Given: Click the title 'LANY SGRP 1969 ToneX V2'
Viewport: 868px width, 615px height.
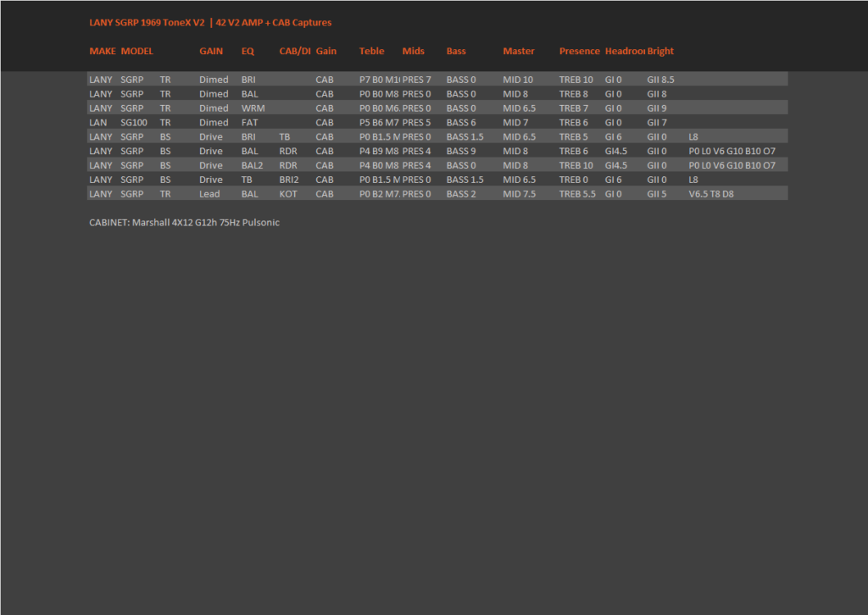Looking at the screenshot, I should tap(147, 23).
